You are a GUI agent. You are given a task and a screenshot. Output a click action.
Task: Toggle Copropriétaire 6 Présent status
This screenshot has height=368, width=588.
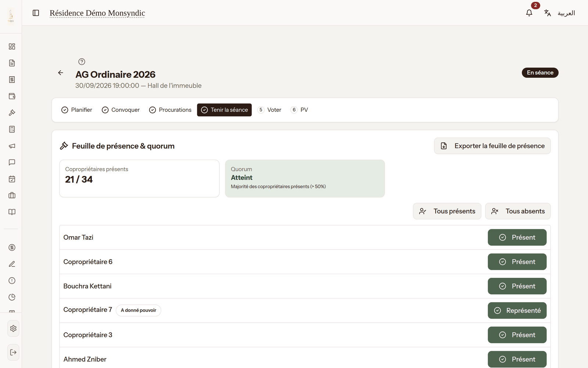pyautogui.click(x=517, y=262)
